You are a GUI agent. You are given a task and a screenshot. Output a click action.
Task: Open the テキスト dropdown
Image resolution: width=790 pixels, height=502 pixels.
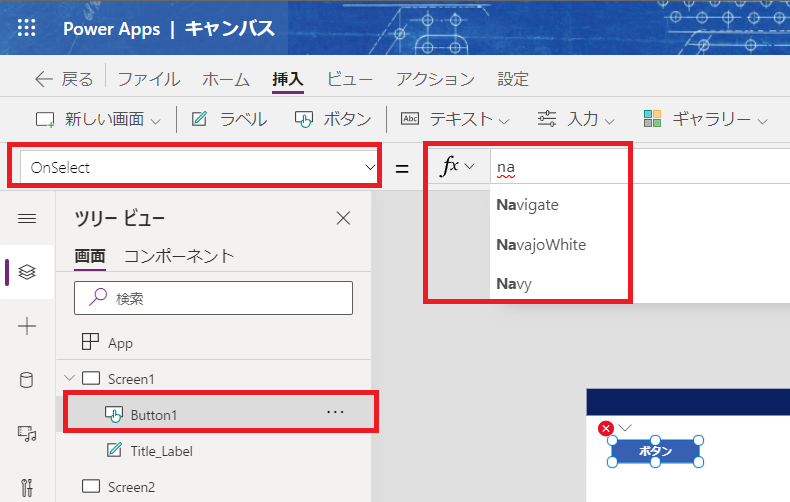(455, 119)
